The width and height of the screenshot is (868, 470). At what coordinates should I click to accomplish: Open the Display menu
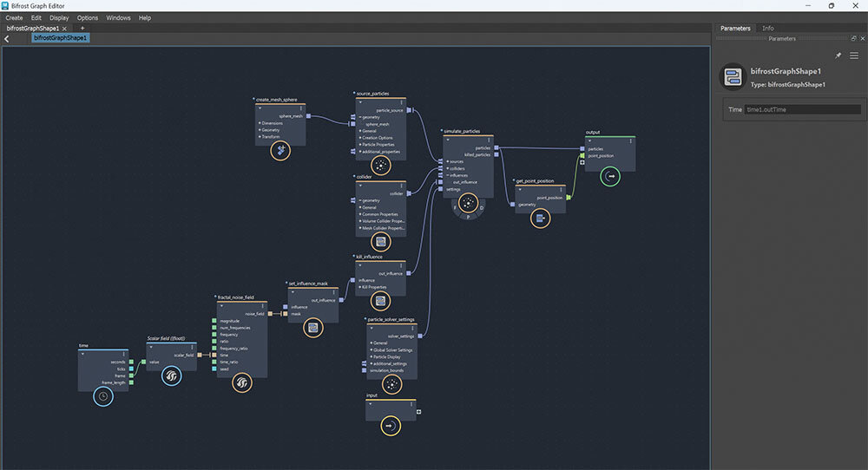[x=59, y=17]
